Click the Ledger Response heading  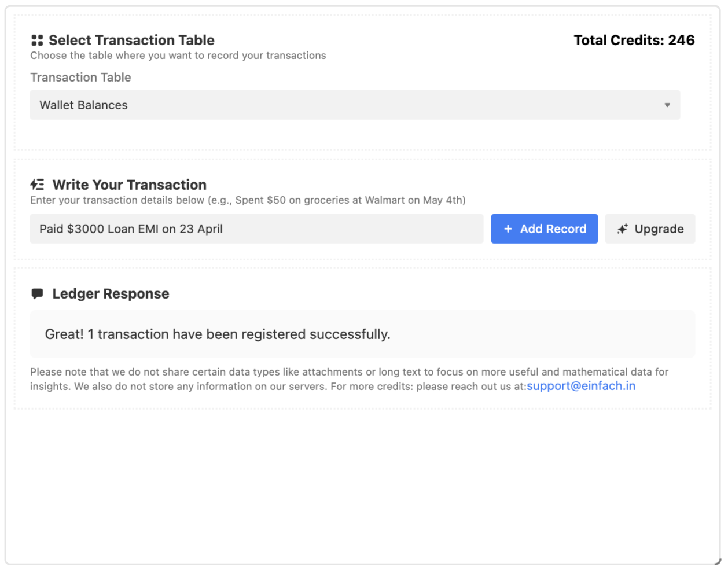coord(111,294)
